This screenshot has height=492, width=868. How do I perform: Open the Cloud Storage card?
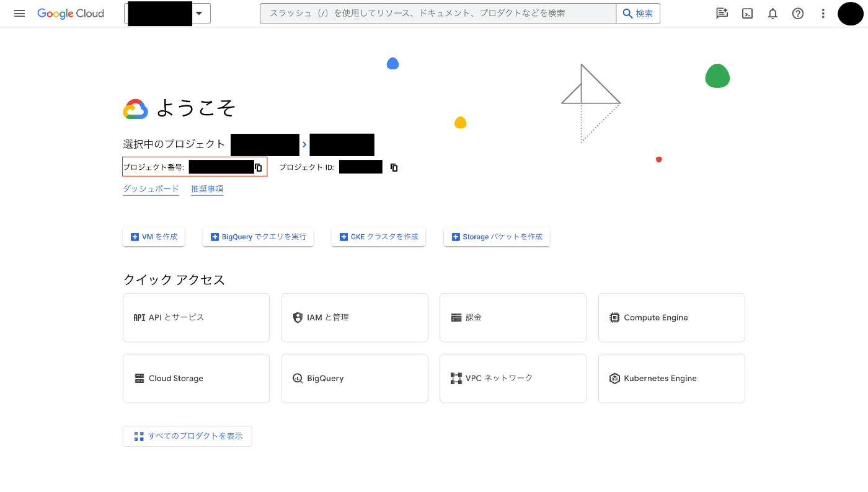196,378
